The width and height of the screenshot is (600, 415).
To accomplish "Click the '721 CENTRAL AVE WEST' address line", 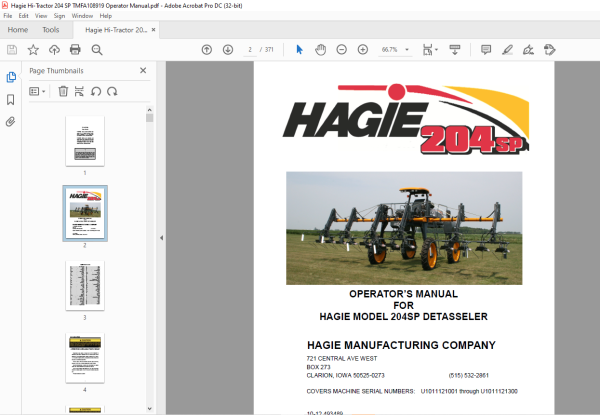I will [342, 358].
